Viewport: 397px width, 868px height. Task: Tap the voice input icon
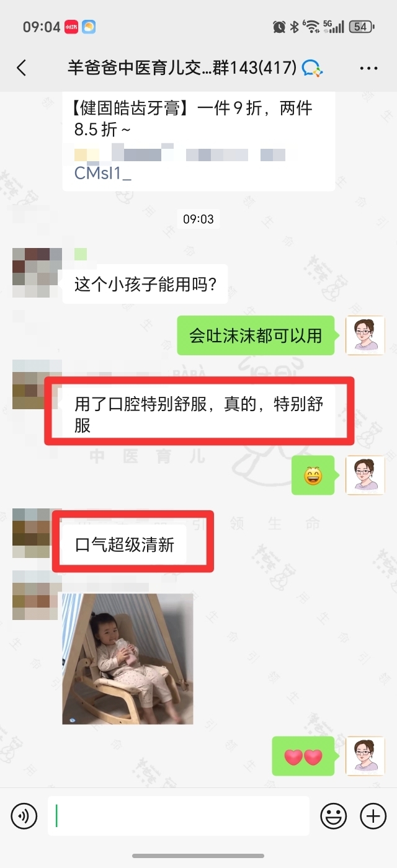pyautogui.click(x=24, y=816)
